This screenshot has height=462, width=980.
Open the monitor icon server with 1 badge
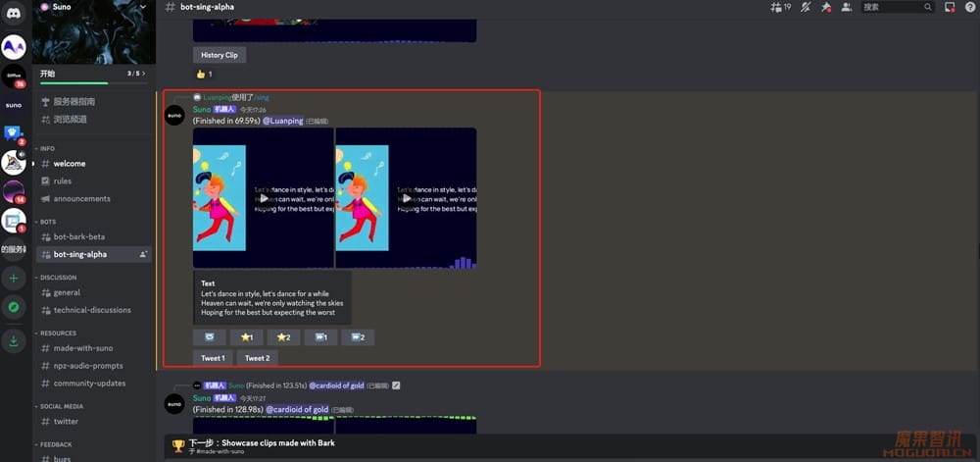tap(13, 220)
